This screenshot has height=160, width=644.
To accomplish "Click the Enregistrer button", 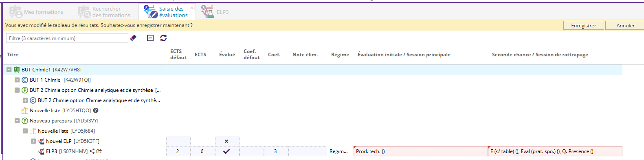I will (584, 25).
